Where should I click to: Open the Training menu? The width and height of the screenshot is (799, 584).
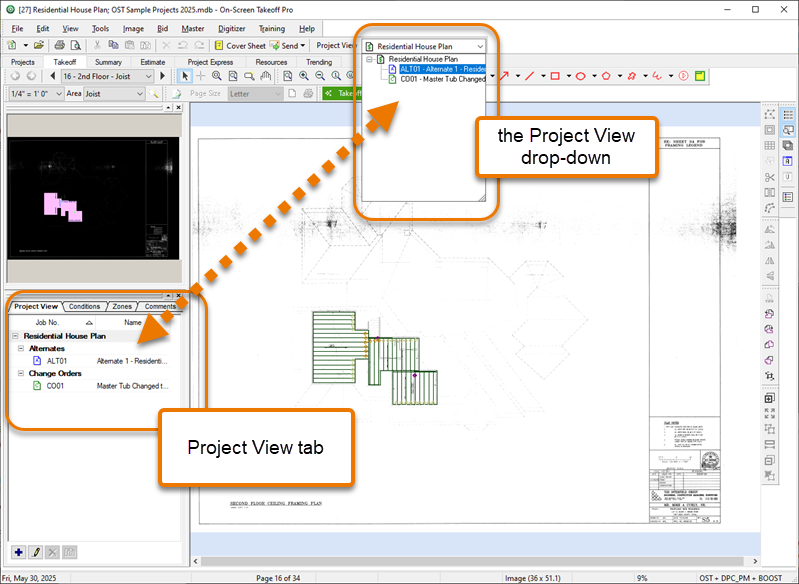272,29
